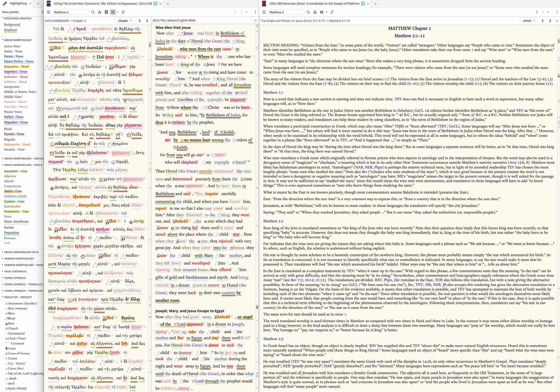Open the Matthew 2:1 heading link
This screenshot has height=392, width=560.
(x=273, y=92)
